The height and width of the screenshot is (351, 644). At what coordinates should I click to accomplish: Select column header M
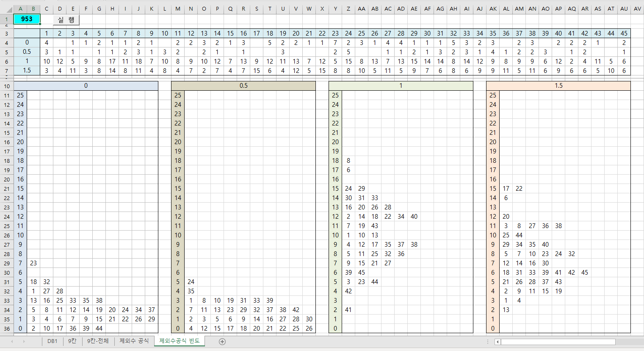pyautogui.click(x=178, y=9)
